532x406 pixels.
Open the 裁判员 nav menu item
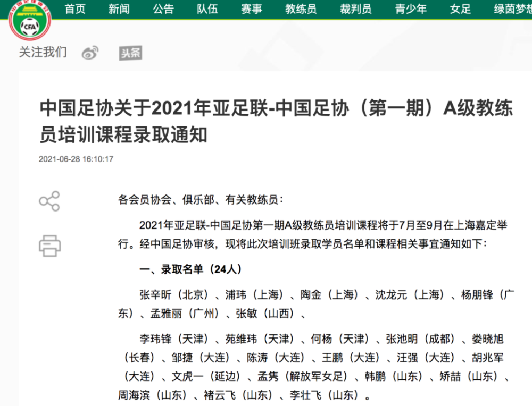tap(356, 9)
